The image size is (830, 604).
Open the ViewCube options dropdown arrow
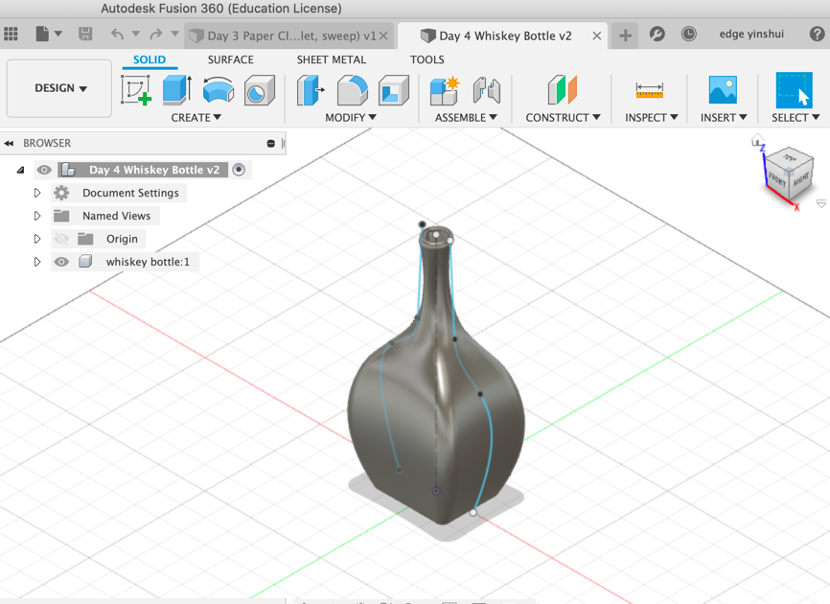point(821,204)
